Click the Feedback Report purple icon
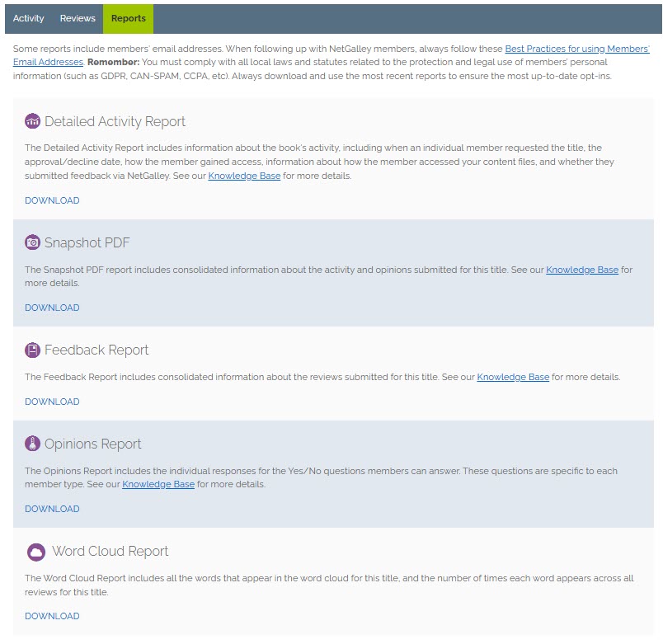Viewport: 663px width, 644px height. pos(33,350)
